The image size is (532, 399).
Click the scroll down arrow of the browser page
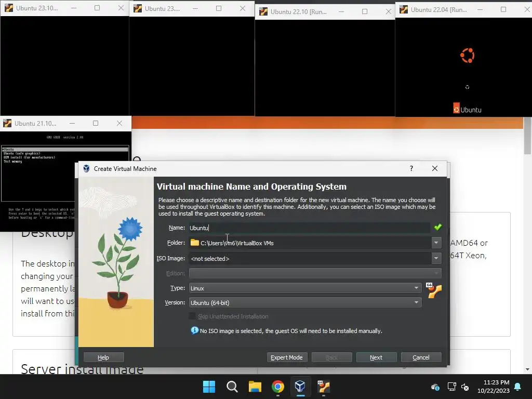(528, 369)
